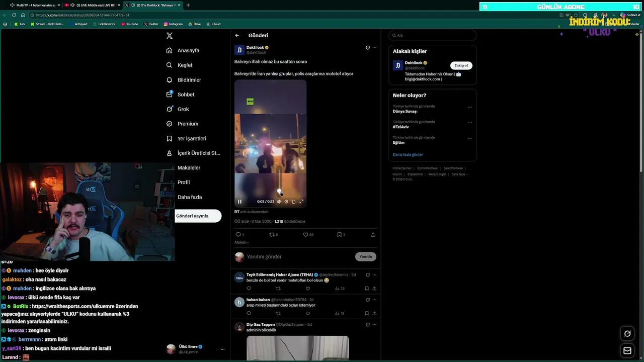Open the X logo home link
Viewport: 644px width, 362px height.
pos(170,36)
